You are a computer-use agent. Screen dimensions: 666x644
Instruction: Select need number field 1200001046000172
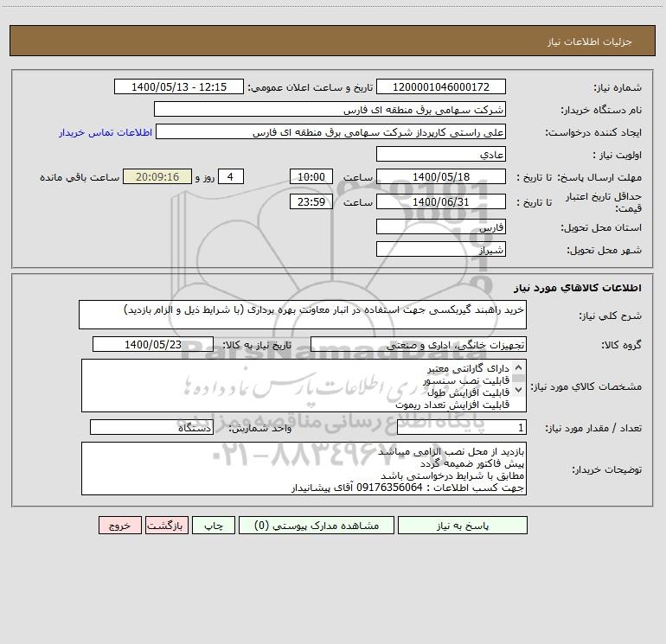click(x=441, y=86)
